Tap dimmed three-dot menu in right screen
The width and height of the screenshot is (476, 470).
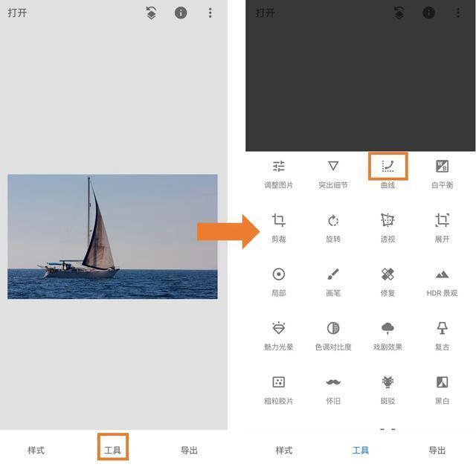pos(458,13)
